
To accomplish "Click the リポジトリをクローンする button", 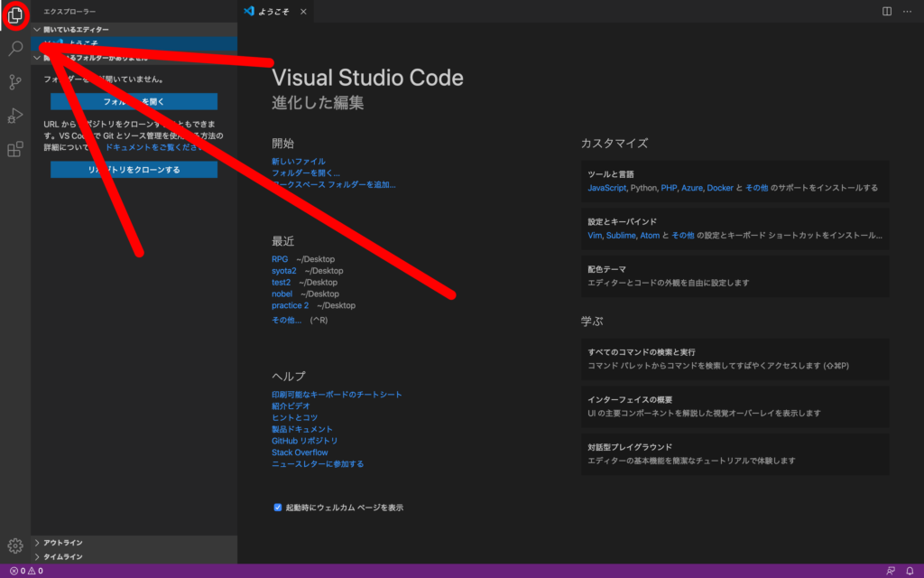I will pyautogui.click(x=134, y=169).
